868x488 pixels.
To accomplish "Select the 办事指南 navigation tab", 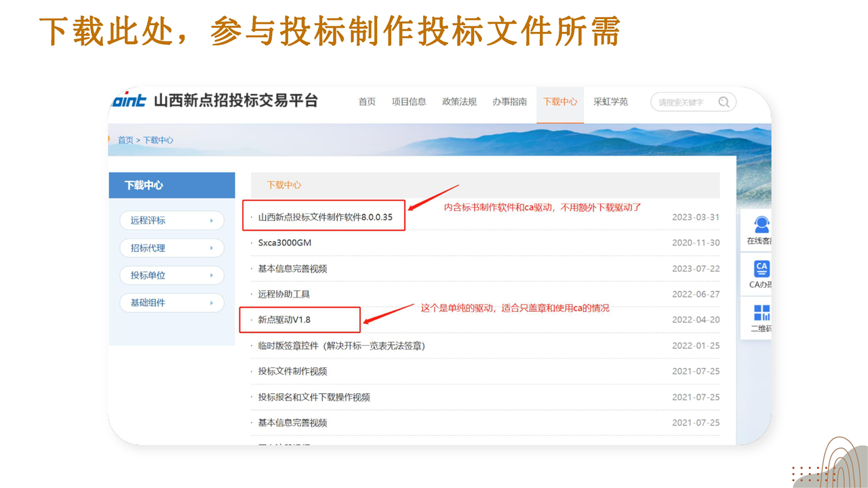I will pyautogui.click(x=509, y=102).
